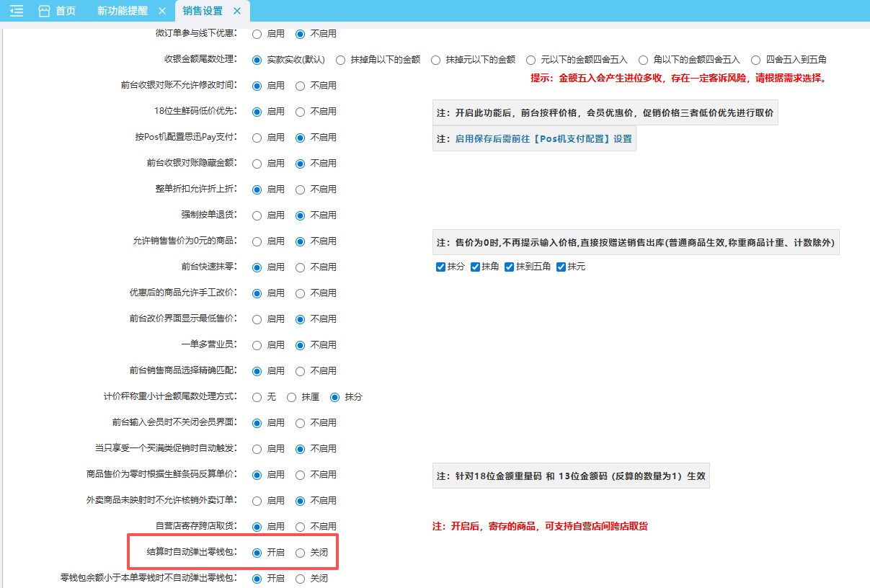870x588 pixels.
Task: Enable 一单多营业员 option
Action: (x=257, y=345)
